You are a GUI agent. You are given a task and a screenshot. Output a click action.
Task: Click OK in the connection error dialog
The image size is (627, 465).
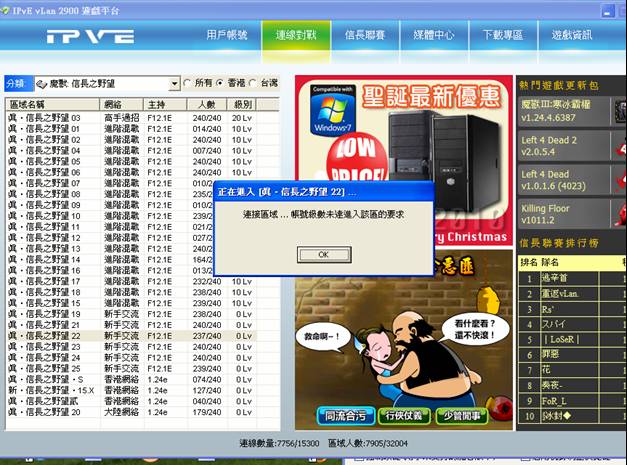[x=324, y=254]
